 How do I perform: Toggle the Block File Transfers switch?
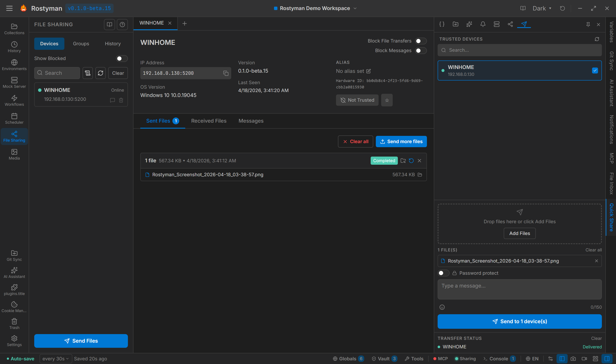tap(421, 41)
